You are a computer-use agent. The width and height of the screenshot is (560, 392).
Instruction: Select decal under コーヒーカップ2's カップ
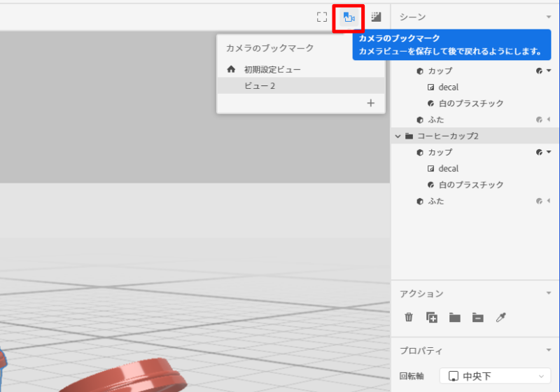pyautogui.click(x=448, y=169)
